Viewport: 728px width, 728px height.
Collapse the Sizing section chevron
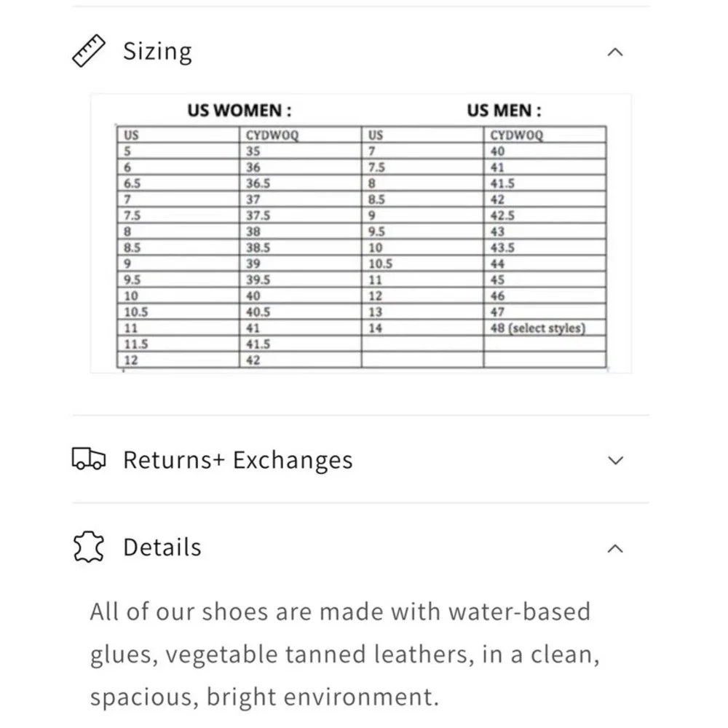click(x=615, y=52)
